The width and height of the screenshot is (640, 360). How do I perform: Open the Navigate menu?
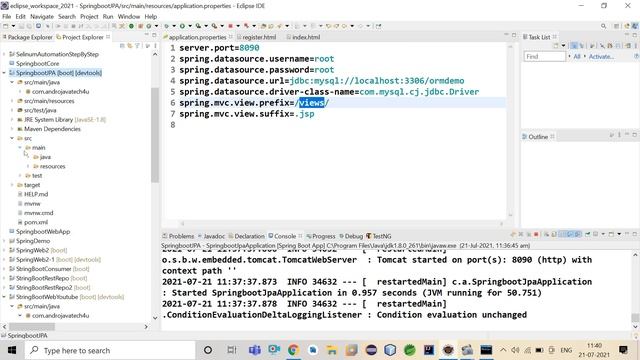pos(42,16)
